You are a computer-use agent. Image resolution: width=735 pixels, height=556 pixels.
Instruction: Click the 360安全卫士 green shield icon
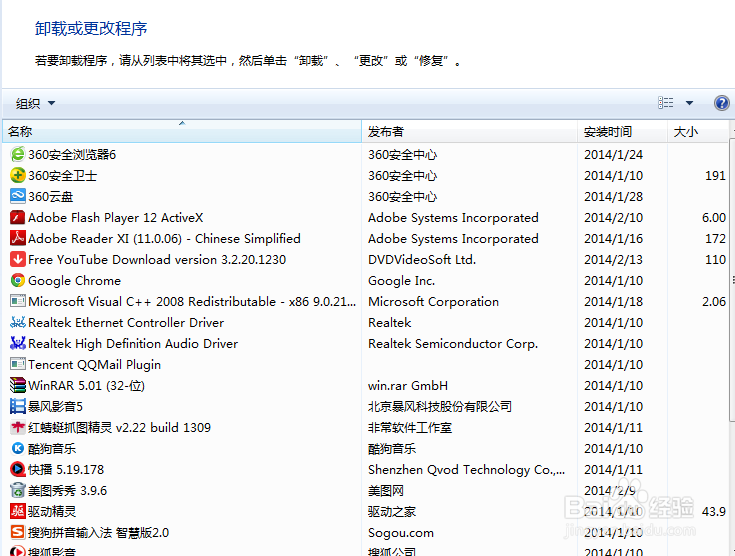click(x=17, y=175)
